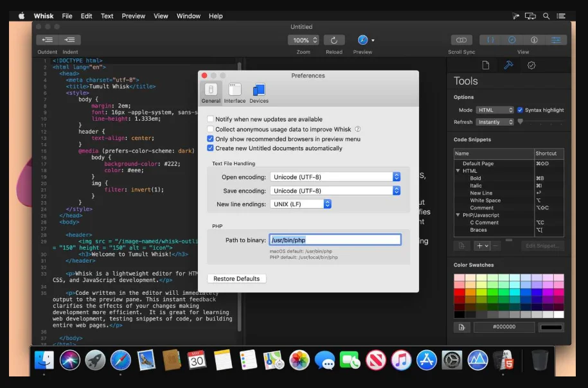Open the add snippet plus dropdown
The image size is (588, 388).
click(482, 246)
